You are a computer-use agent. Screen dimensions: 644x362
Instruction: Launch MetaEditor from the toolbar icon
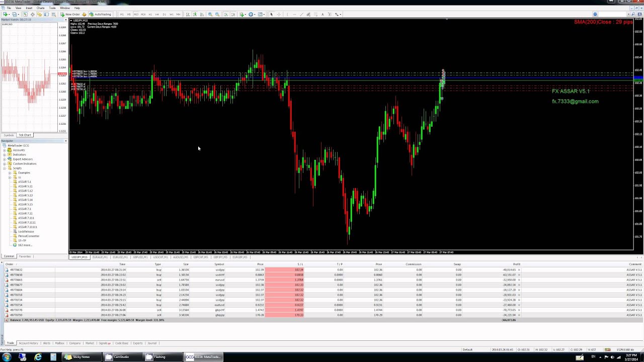click(84, 14)
